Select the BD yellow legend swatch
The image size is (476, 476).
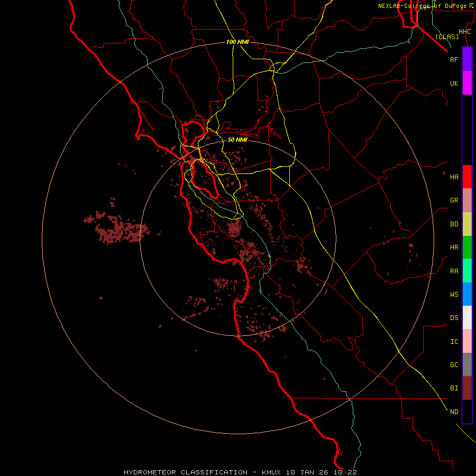[x=467, y=224]
